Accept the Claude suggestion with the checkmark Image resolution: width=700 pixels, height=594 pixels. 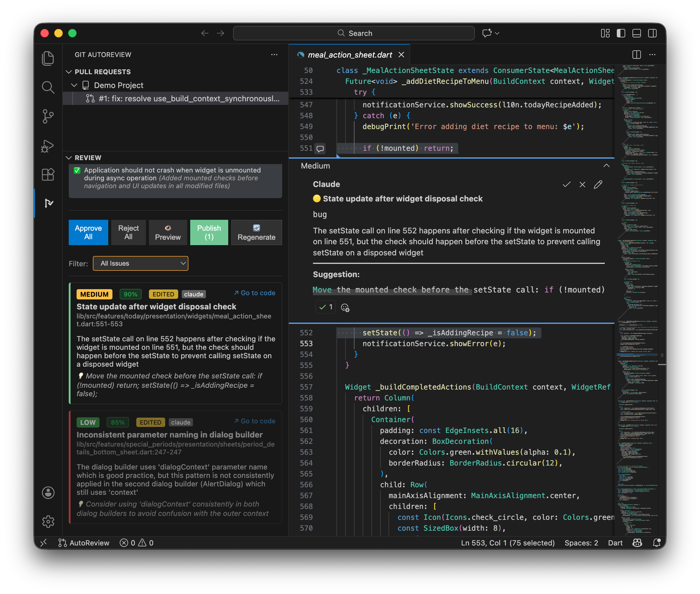[x=567, y=185]
